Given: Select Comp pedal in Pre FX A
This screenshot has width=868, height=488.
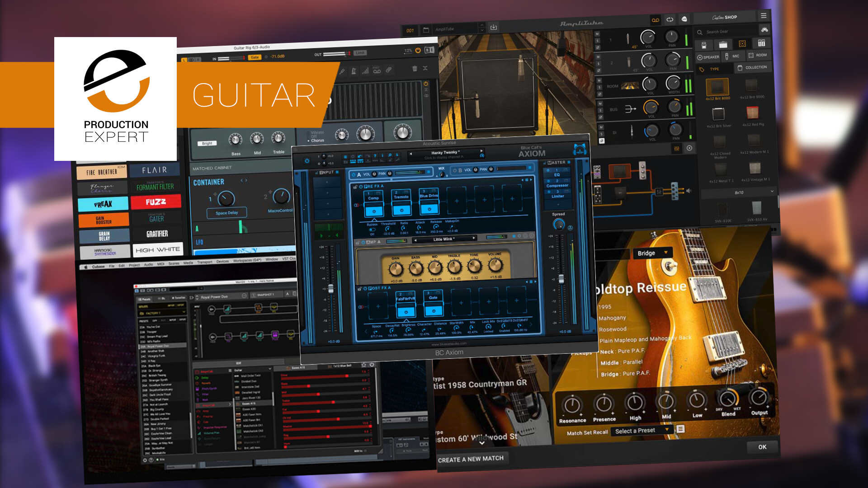Looking at the screenshot, I should click(x=373, y=203).
